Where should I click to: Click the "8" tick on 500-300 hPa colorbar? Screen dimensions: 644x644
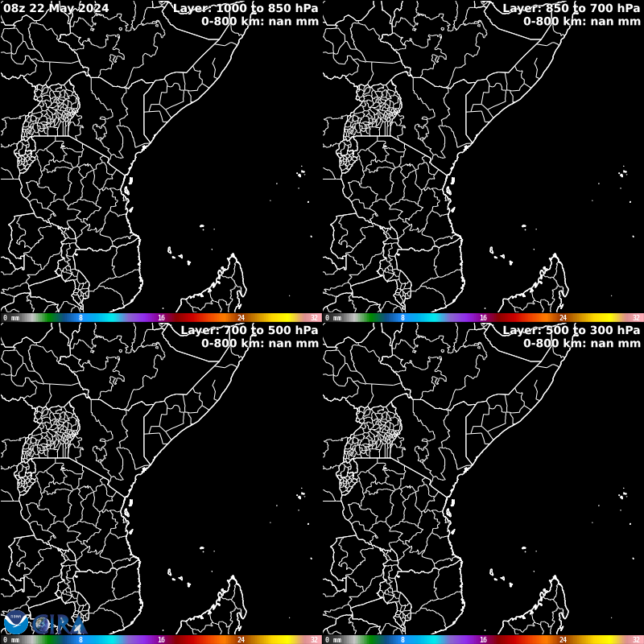click(403, 640)
